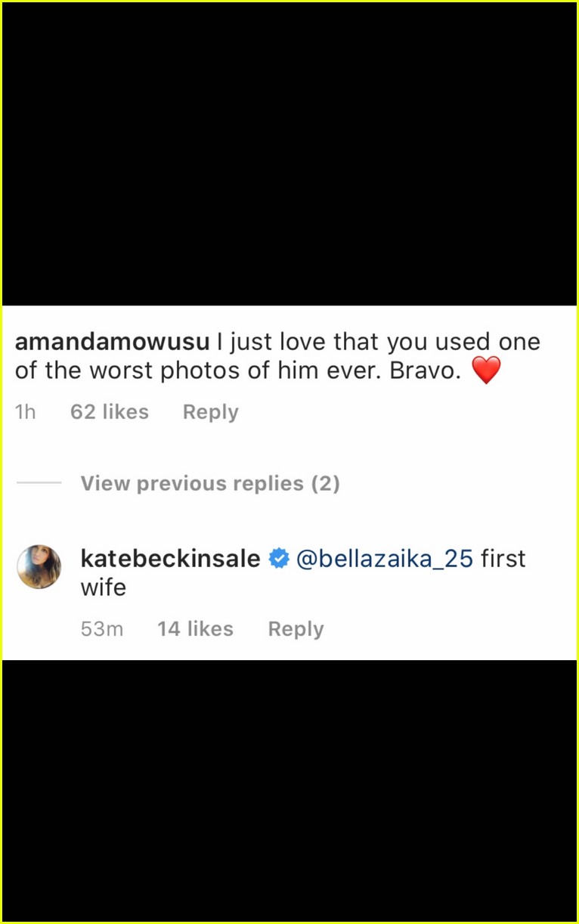Screen dimensions: 579x924
Task: Click the black area below the comments
Action: click(289, 790)
